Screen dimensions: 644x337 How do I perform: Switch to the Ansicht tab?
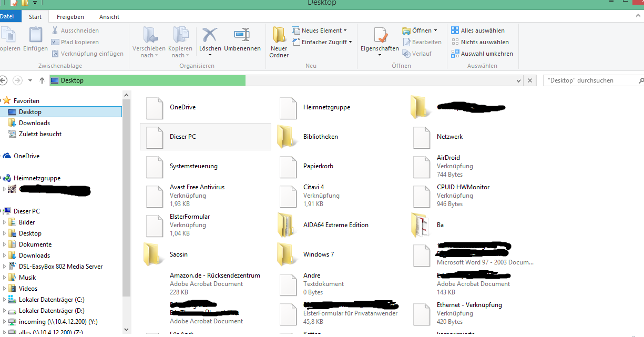(109, 17)
